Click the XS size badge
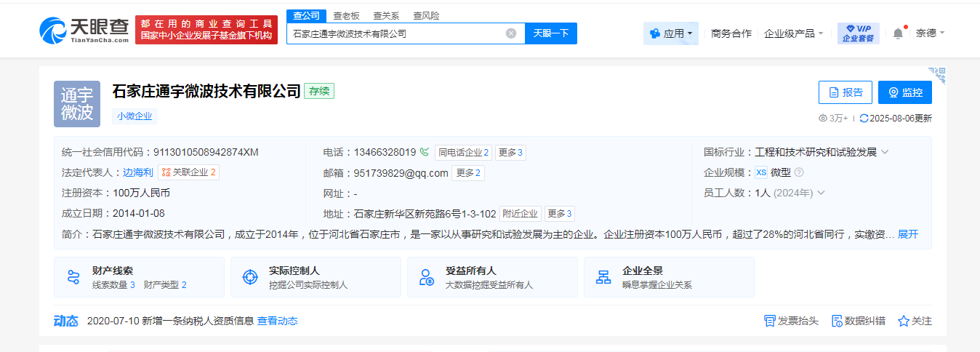 click(761, 172)
